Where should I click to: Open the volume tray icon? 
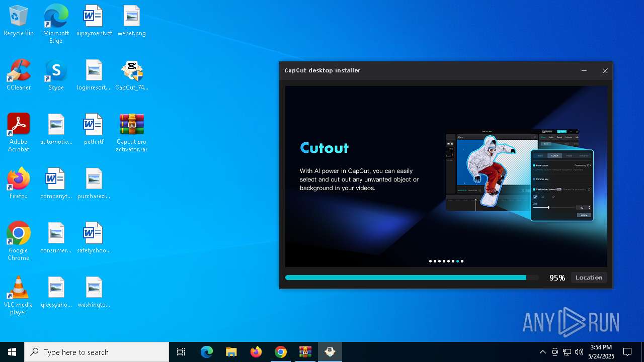(579, 352)
